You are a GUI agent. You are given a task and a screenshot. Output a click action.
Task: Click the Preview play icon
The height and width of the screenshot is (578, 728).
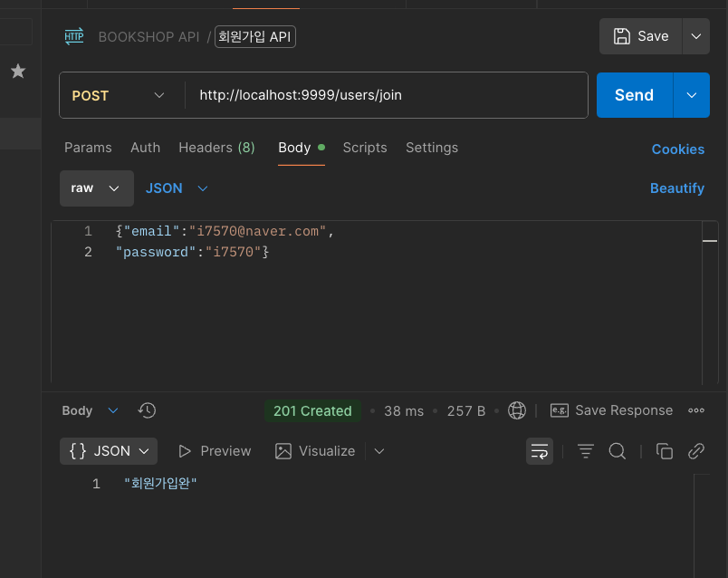point(185,451)
